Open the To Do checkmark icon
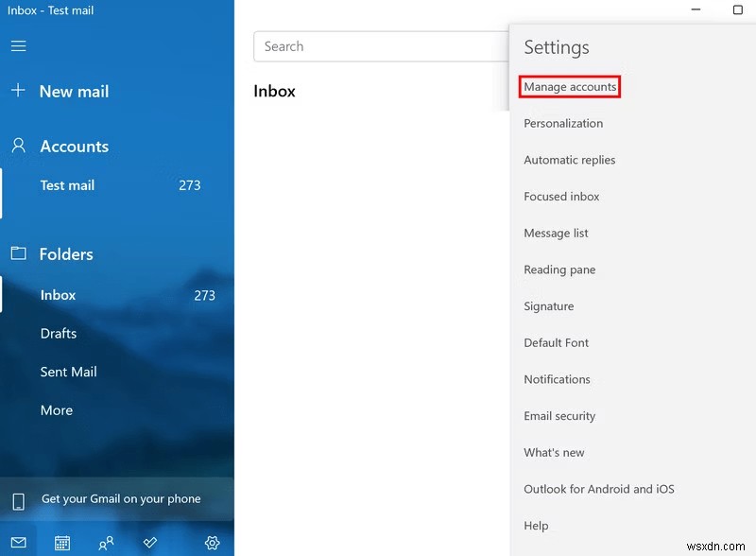Image resolution: width=756 pixels, height=556 pixels. [x=149, y=542]
